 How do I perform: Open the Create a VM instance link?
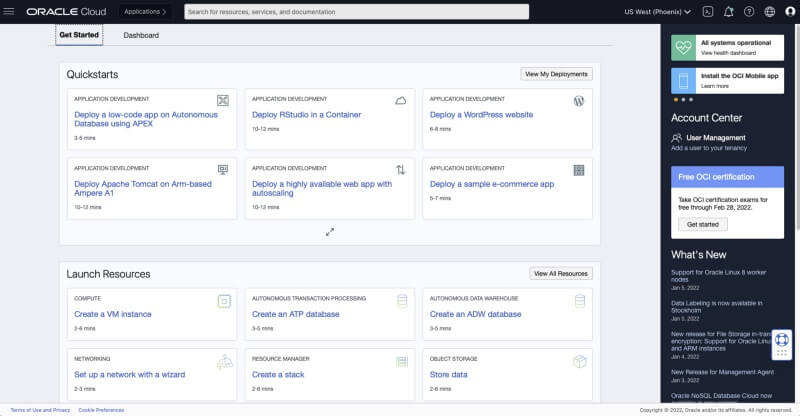point(113,314)
